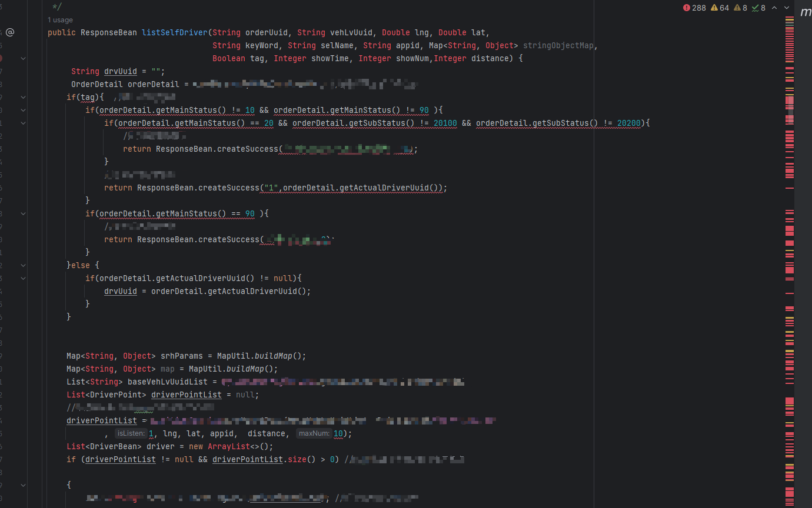Click driverPointList in its null declaration line
This screenshot has height=508, width=812.
tap(187, 395)
